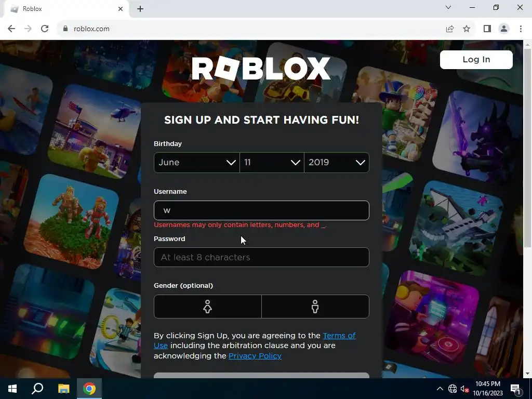Restore down the Chrome window
Viewport: 532px width, 399px height.
(496, 7)
